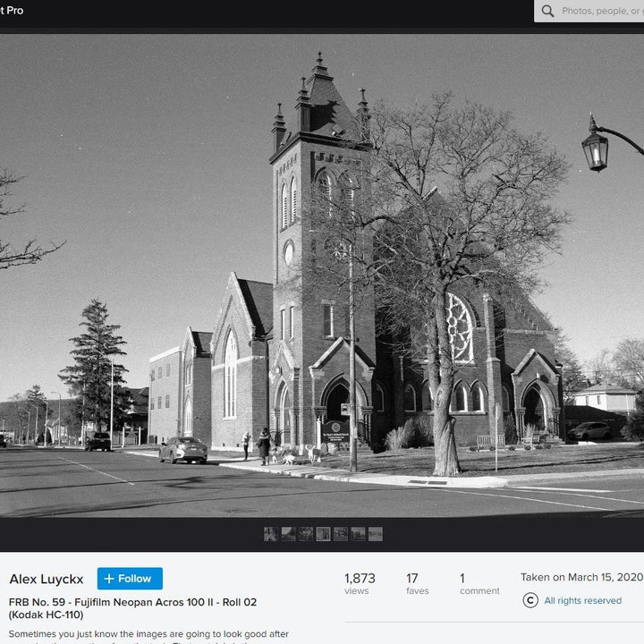Screen dimensions: 644x644
Task: Click the search magnifier icon
Action: coord(547,11)
